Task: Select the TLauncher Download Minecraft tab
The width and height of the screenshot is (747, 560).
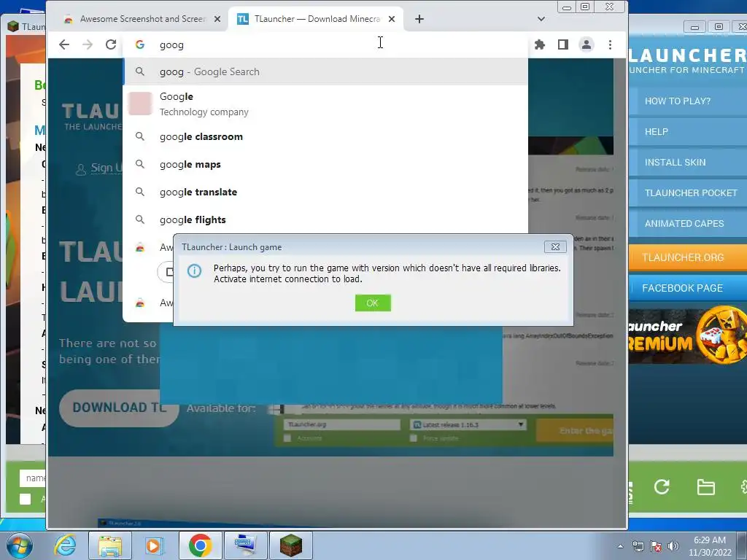Action: click(317, 19)
